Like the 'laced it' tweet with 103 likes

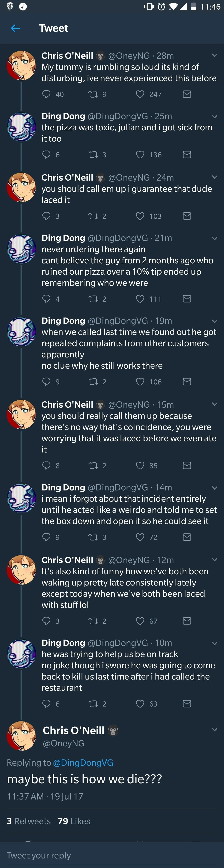pyautogui.click(x=140, y=216)
